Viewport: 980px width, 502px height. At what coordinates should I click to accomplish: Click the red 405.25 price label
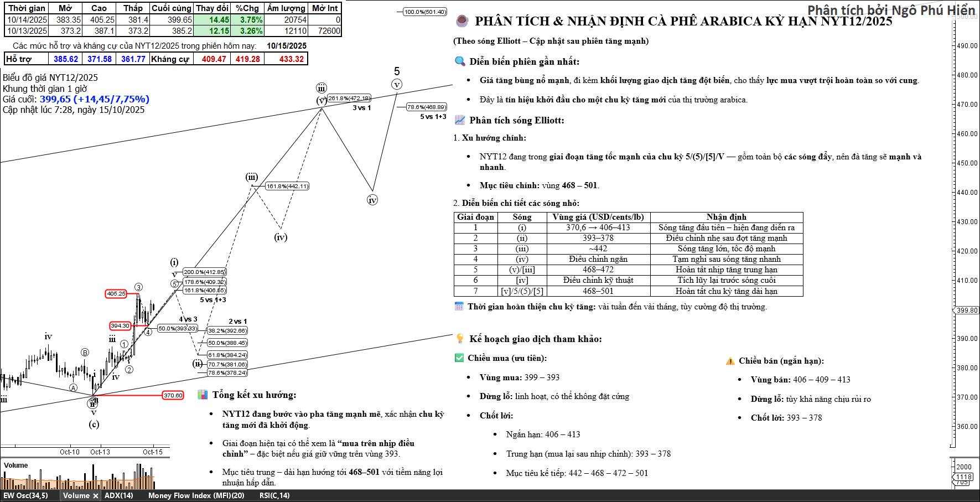point(116,294)
